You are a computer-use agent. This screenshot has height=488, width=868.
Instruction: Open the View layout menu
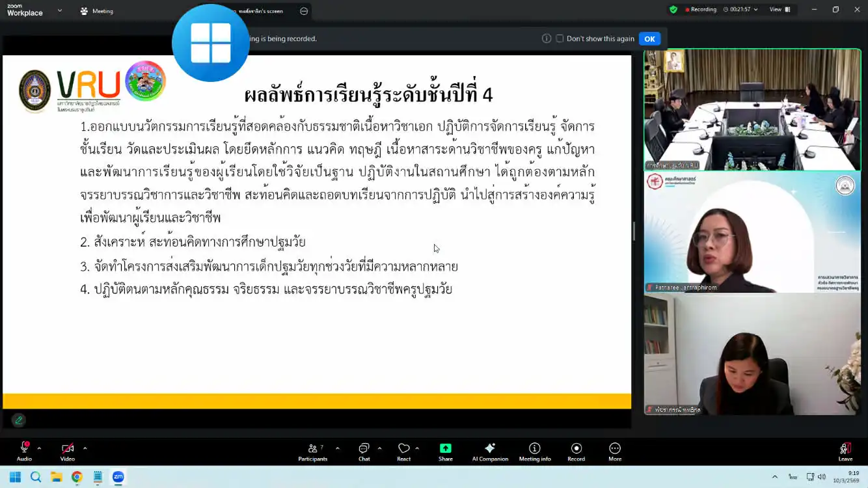[x=780, y=10]
